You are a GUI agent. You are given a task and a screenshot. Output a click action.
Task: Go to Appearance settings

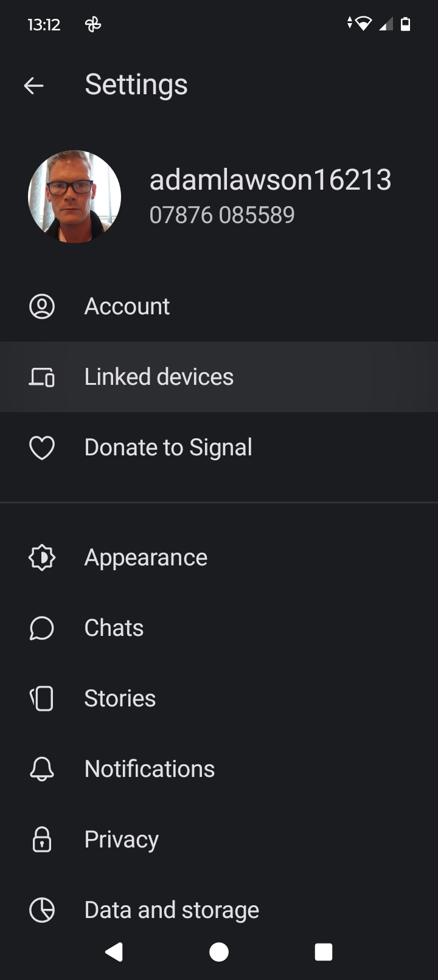click(x=146, y=557)
